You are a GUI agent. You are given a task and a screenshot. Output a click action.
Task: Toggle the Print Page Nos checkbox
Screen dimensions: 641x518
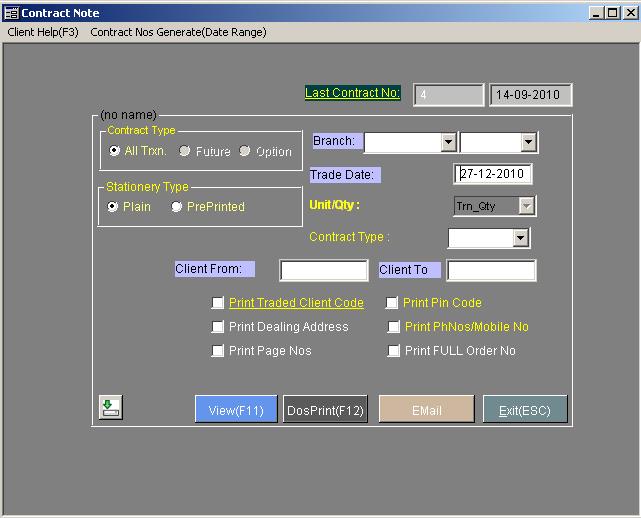[218, 351]
